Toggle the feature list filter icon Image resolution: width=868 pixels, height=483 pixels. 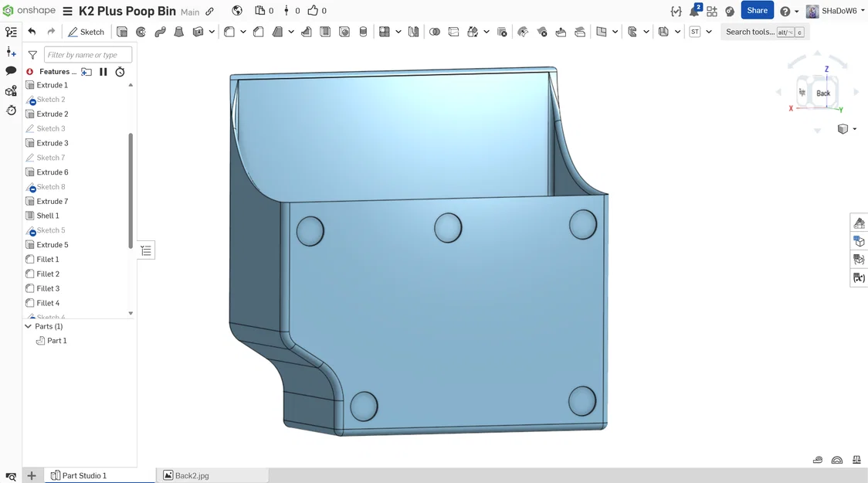32,55
